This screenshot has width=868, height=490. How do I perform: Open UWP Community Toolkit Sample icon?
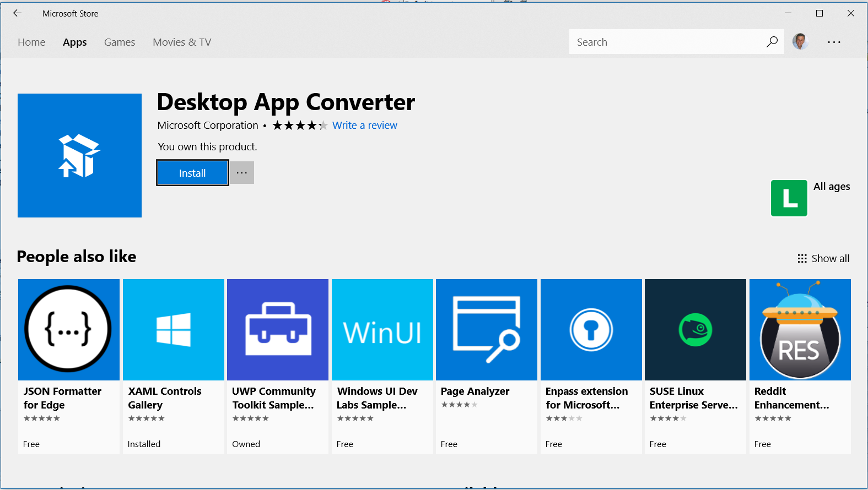(278, 330)
